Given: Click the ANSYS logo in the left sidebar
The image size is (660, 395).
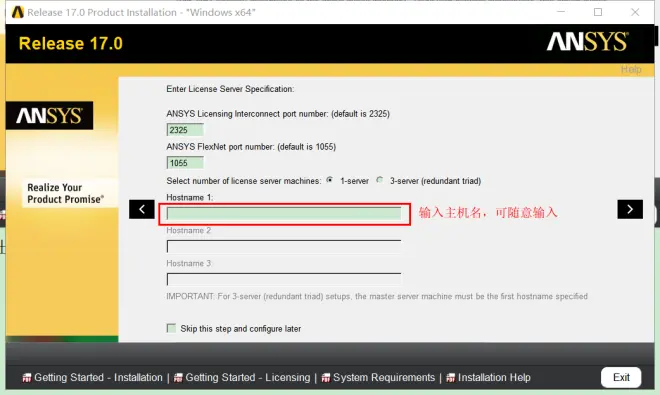Looking at the screenshot, I should point(49,115).
